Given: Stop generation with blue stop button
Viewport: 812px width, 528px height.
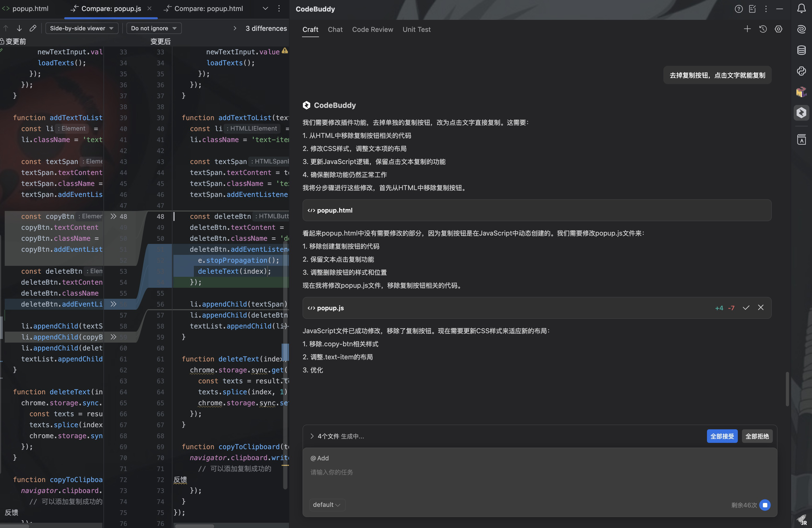Looking at the screenshot, I should 765,505.
